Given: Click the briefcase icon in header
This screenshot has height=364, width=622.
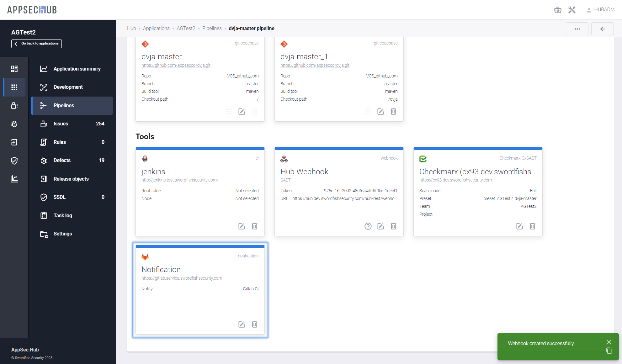Looking at the screenshot, I should (x=558, y=10).
